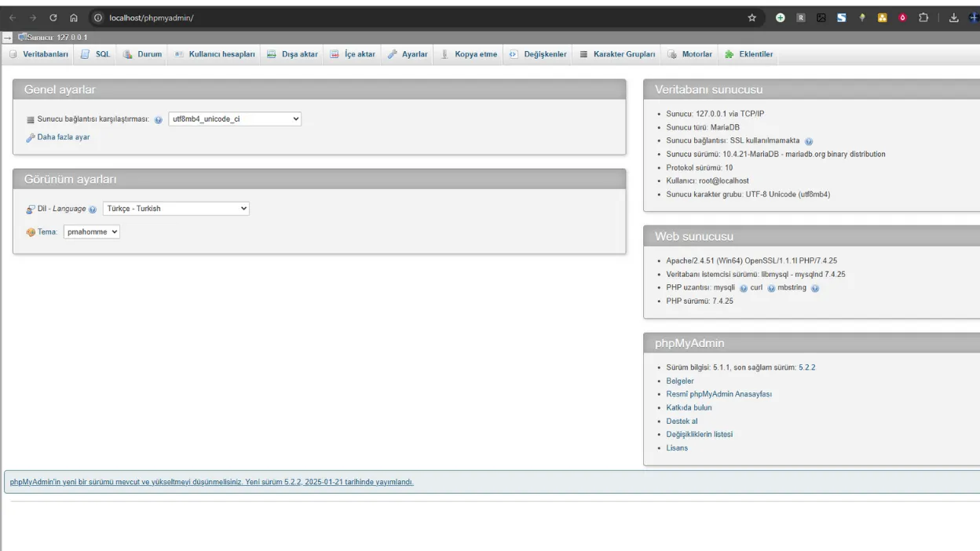Open the SQL tab
Image resolution: width=980 pixels, height=551 pixels.
(97, 54)
